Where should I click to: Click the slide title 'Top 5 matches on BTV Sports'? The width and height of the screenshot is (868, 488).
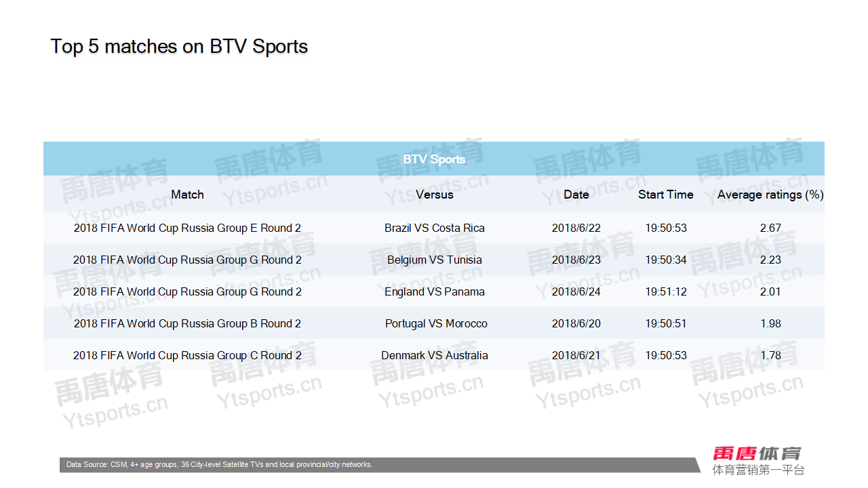[179, 47]
